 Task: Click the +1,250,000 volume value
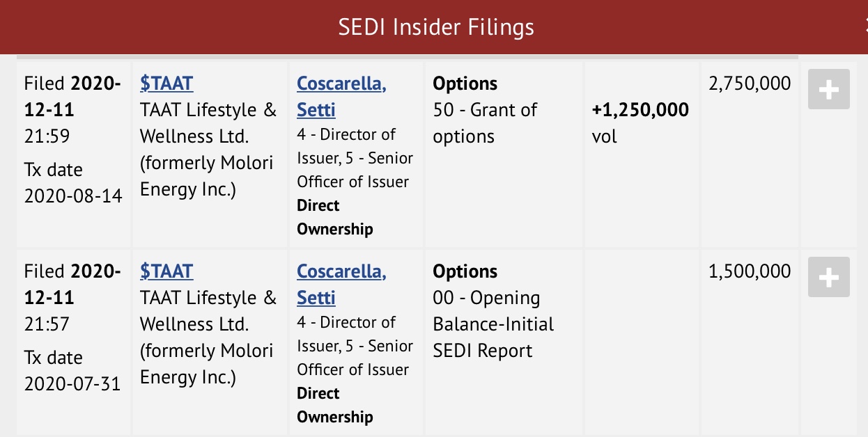tap(640, 110)
